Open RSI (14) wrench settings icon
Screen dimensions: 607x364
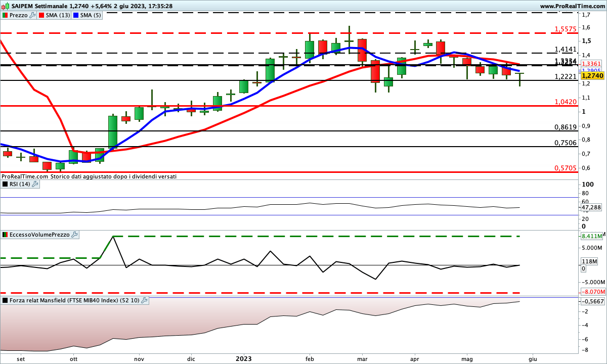click(x=35, y=184)
